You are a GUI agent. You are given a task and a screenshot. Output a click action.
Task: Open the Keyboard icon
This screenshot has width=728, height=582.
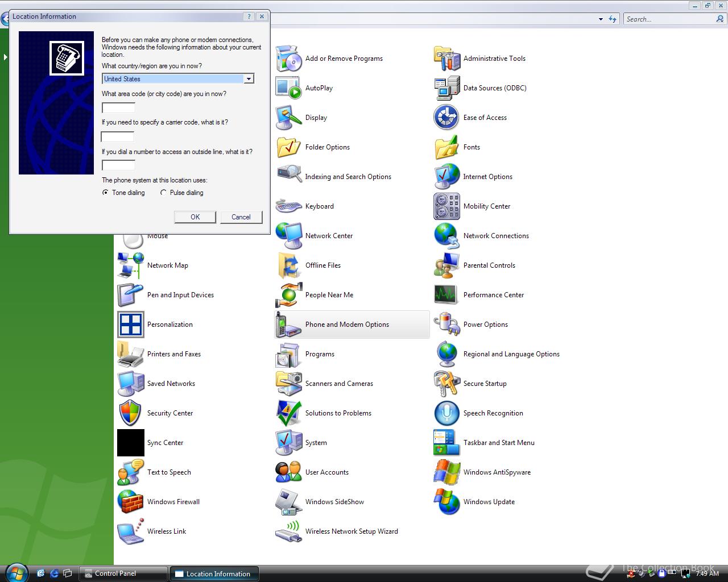[289, 206]
